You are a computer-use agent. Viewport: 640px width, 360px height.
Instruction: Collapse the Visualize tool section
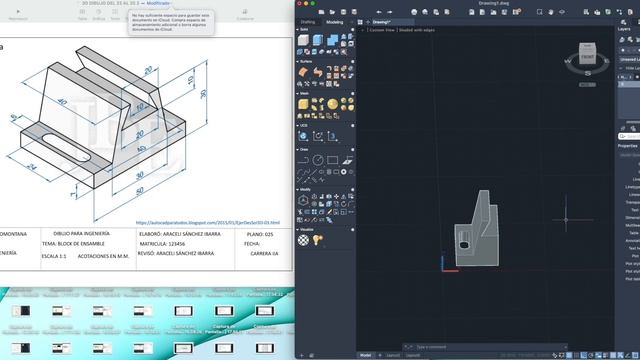297,229
